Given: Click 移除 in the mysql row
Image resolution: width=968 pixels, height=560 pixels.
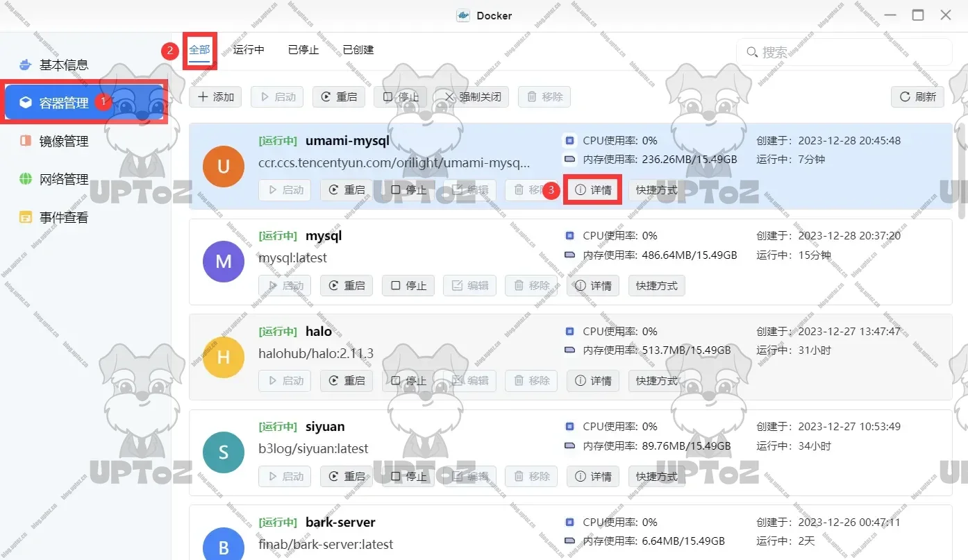Looking at the screenshot, I should click(x=532, y=285).
